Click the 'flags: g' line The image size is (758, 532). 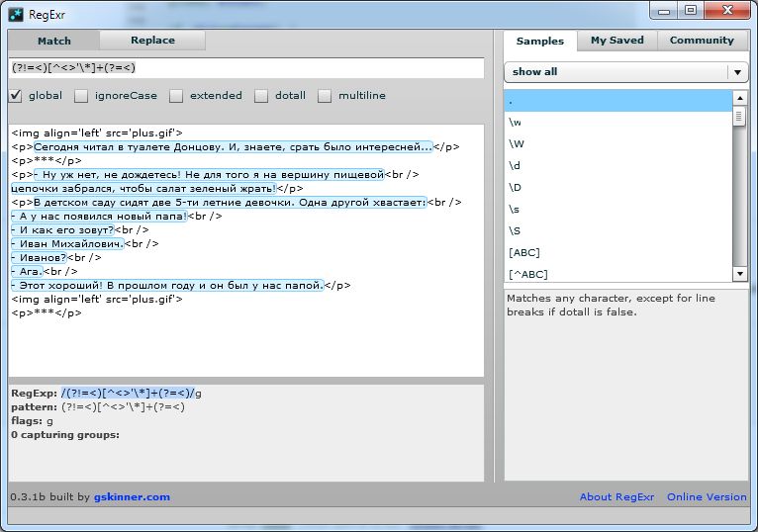click(x=32, y=421)
